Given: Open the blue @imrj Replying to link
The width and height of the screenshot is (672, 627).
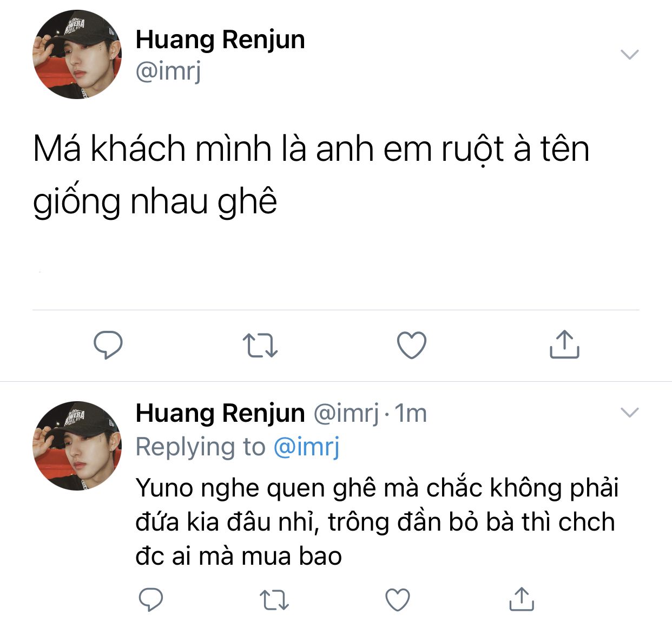Looking at the screenshot, I should [x=306, y=447].
